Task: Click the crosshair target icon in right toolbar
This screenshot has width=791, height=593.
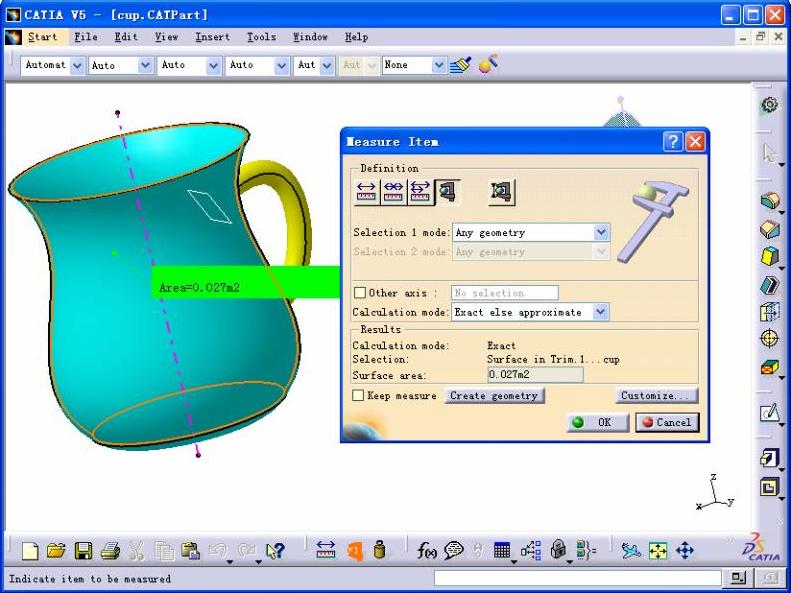Action: [x=769, y=339]
